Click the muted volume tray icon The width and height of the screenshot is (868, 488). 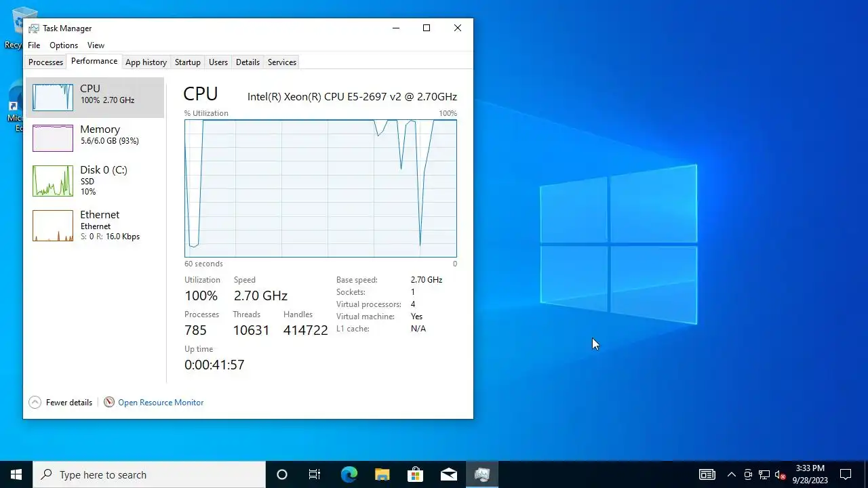(781, 474)
